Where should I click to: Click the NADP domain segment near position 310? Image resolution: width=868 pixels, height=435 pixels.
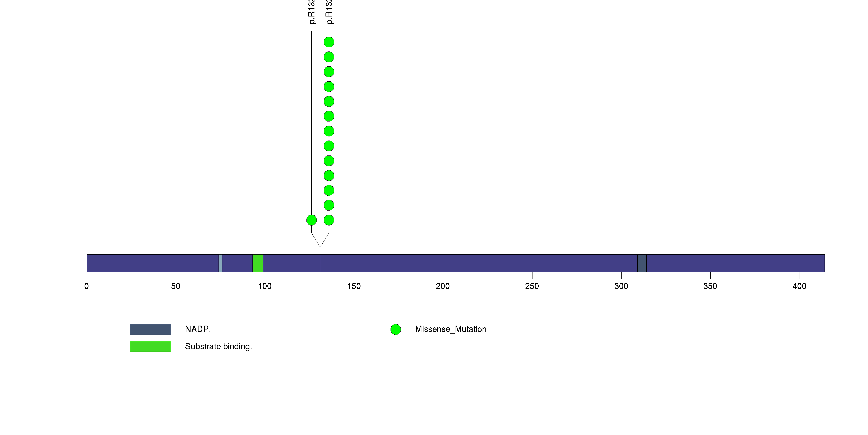click(x=641, y=263)
